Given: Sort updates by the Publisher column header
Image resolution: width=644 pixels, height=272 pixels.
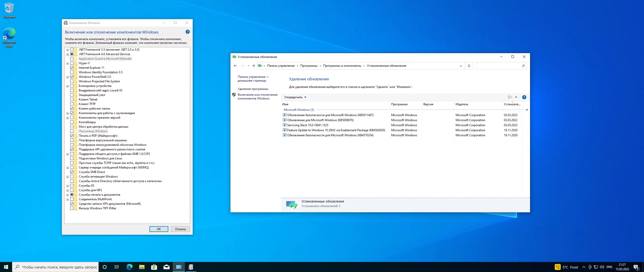Looking at the screenshot, I should point(462,104).
